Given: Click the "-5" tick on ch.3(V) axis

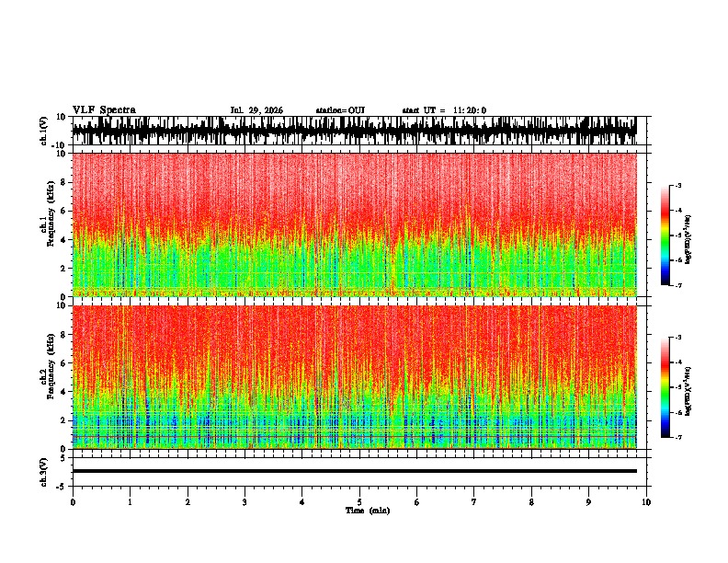Looking at the screenshot, I should tap(63, 487).
